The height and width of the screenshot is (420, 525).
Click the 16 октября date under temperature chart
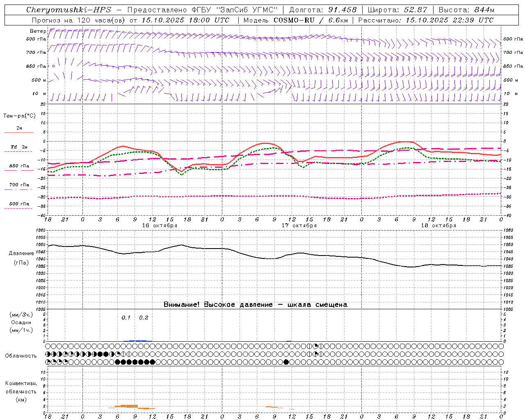click(160, 225)
